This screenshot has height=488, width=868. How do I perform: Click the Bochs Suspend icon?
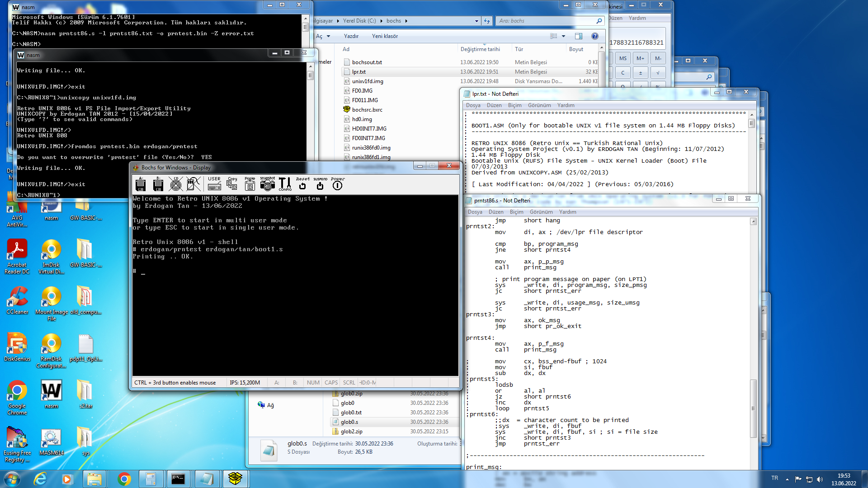point(320,183)
